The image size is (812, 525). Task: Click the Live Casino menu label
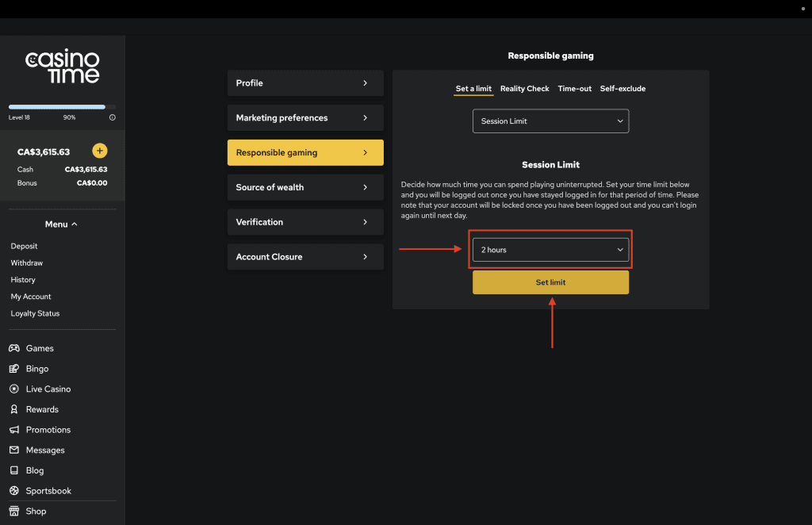tap(48, 389)
